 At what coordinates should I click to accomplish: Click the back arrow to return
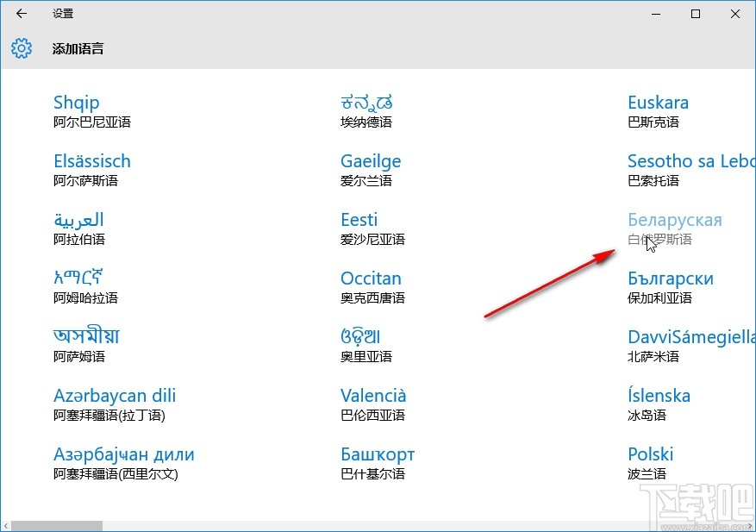[x=21, y=14]
